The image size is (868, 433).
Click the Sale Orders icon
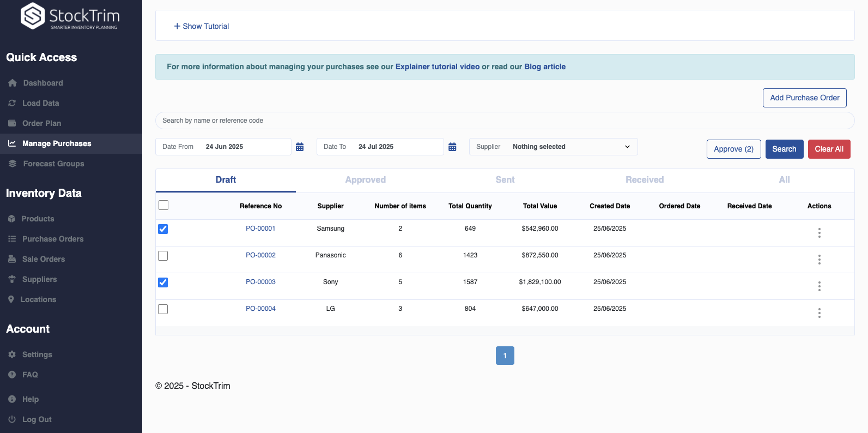pos(12,259)
